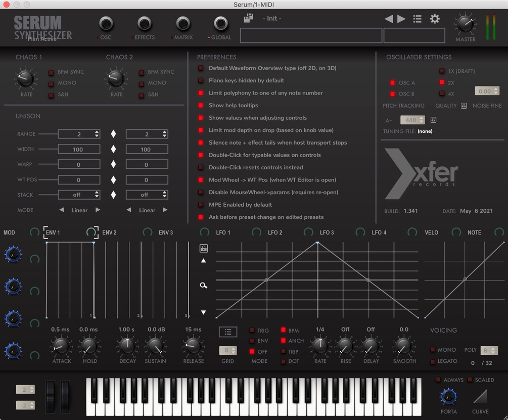Image resolution: width=508 pixels, height=420 pixels.
Task: Click the LFO graph up triangle
Action: tap(204, 261)
